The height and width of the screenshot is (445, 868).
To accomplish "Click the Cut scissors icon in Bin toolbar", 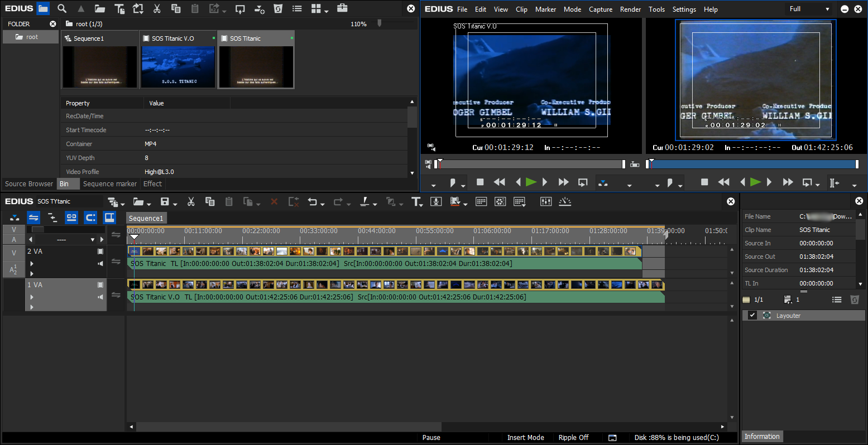I will point(157,8).
